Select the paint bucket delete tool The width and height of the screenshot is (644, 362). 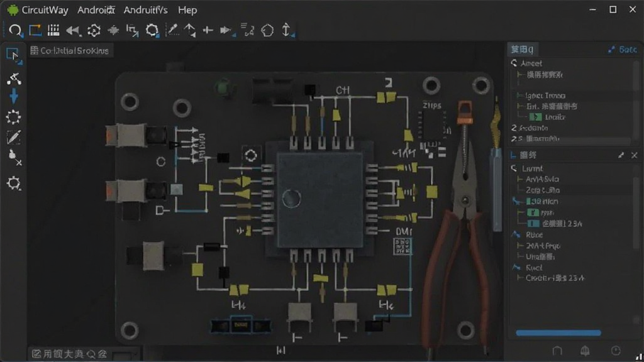tap(14, 157)
